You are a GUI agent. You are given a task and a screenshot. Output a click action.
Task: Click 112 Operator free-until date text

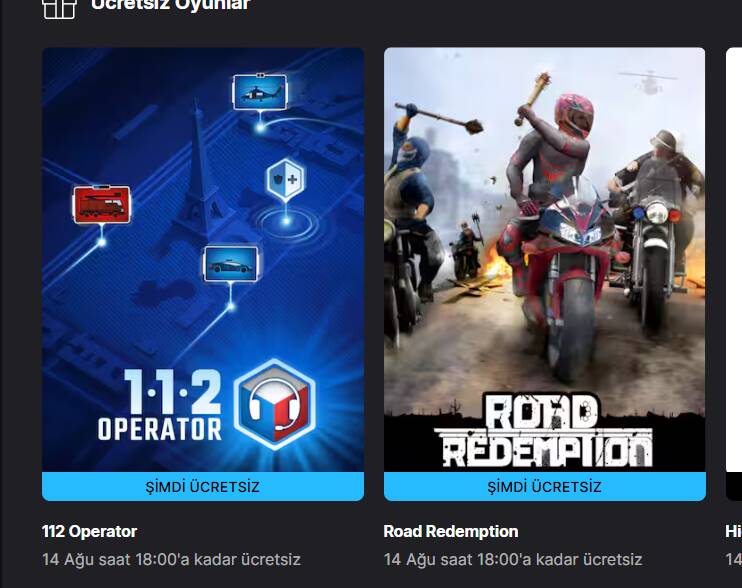point(171,560)
